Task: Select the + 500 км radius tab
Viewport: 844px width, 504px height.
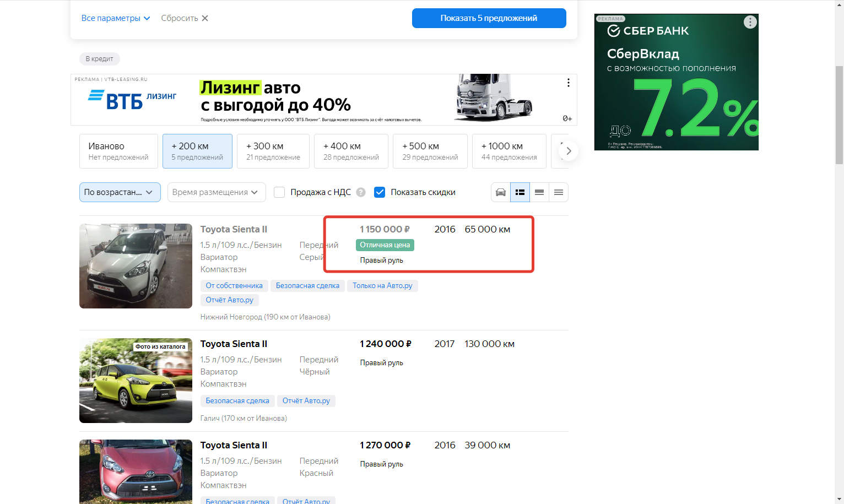Action: (x=430, y=151)
